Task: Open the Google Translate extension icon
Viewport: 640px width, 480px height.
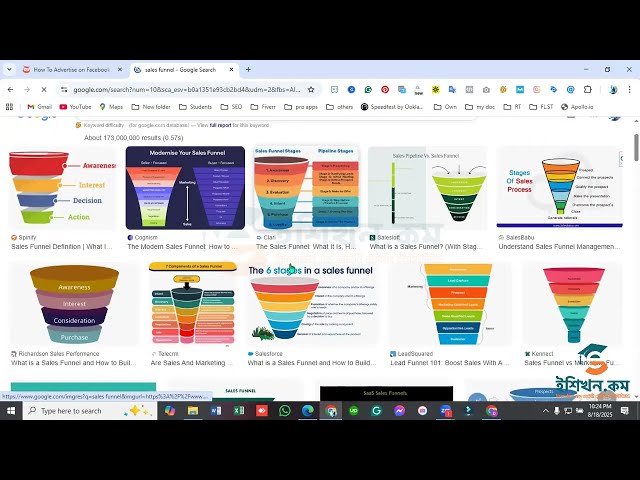Action: point(452,89)
